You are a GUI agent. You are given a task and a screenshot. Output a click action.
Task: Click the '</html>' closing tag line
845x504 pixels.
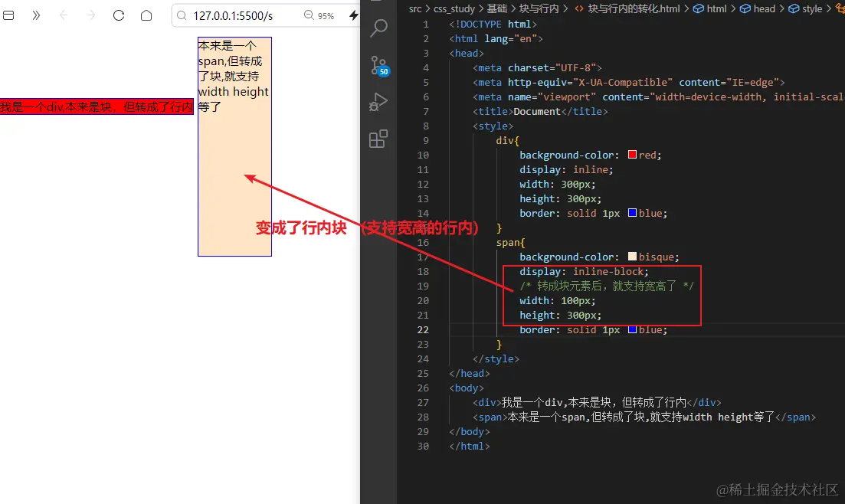pyautogui.click(x=470, y=446)
